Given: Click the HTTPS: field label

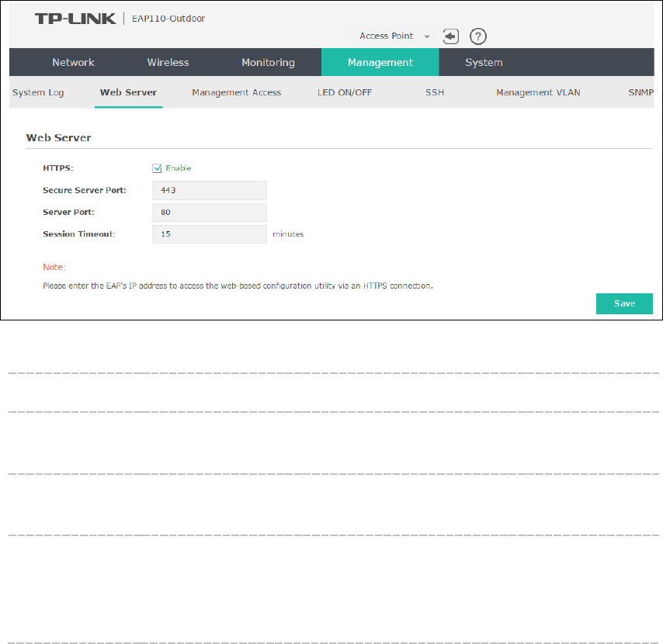Looking at the screenshot, I should pos(58,168).
